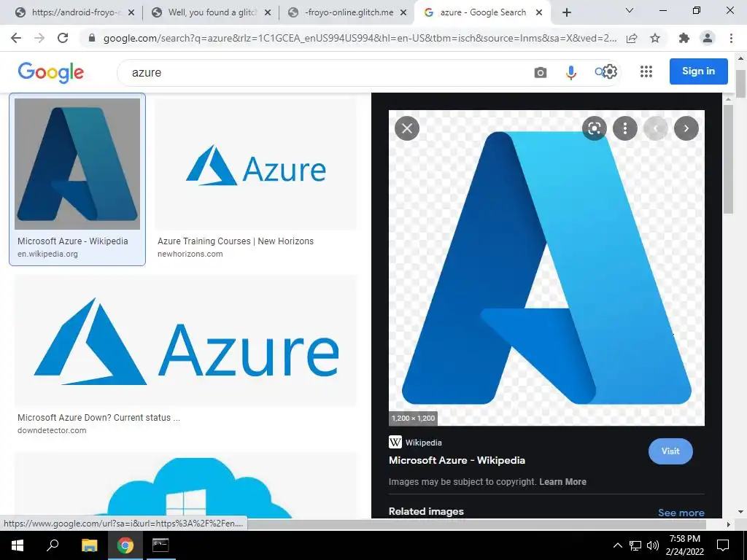Open Chrome three-dot menu

731,38
